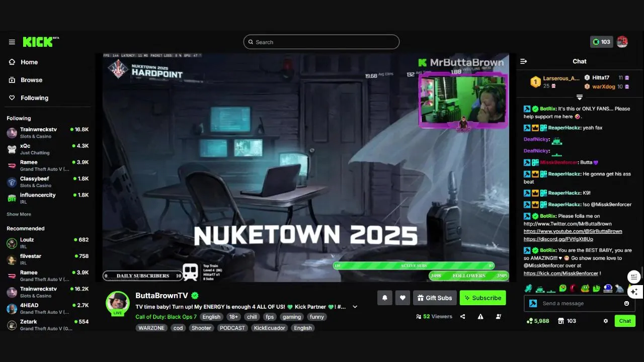Select the KickEcuador tag
644x362 pixels.
point(269,328)
